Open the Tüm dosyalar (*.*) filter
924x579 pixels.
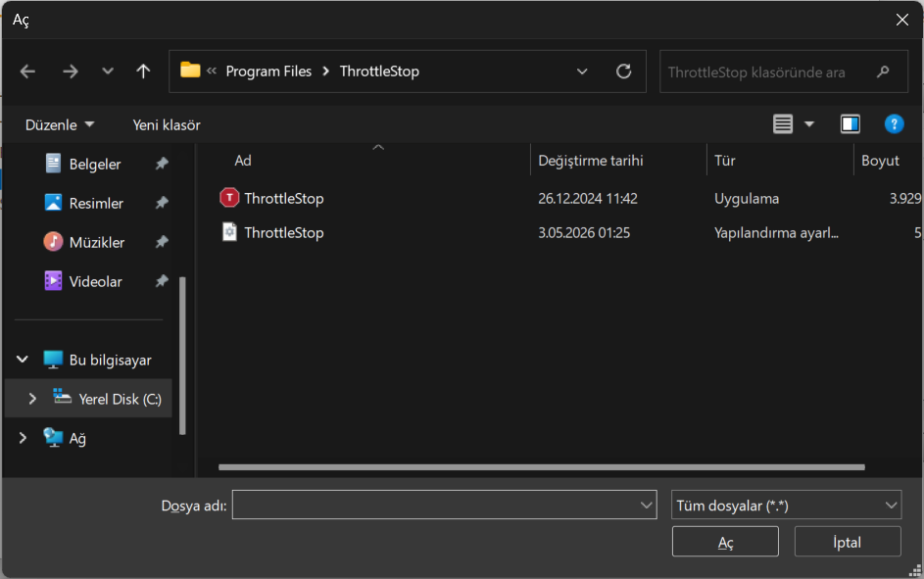coord(786,505)
